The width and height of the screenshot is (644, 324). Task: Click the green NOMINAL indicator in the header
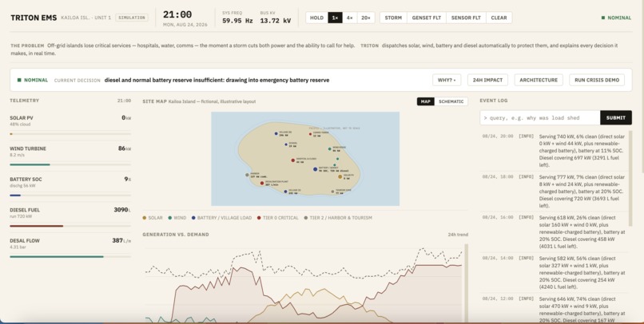point(617,18)
